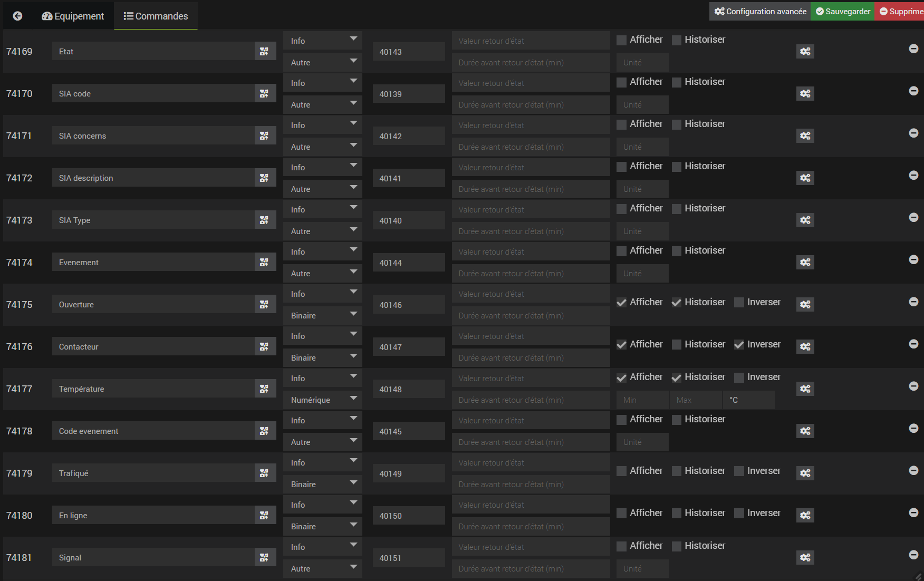
Task: Open advanced settings gears for En ligne row
Action: coord(805,515)
